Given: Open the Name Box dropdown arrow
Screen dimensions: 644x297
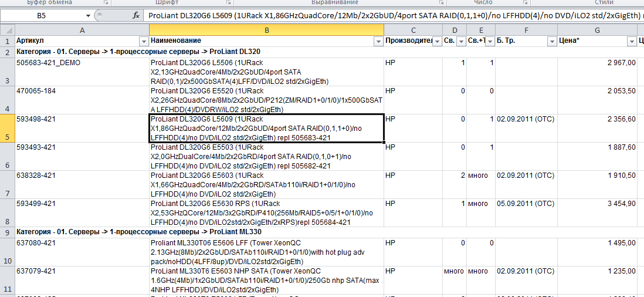Looking at the screenshot, I should pos(89,16).
